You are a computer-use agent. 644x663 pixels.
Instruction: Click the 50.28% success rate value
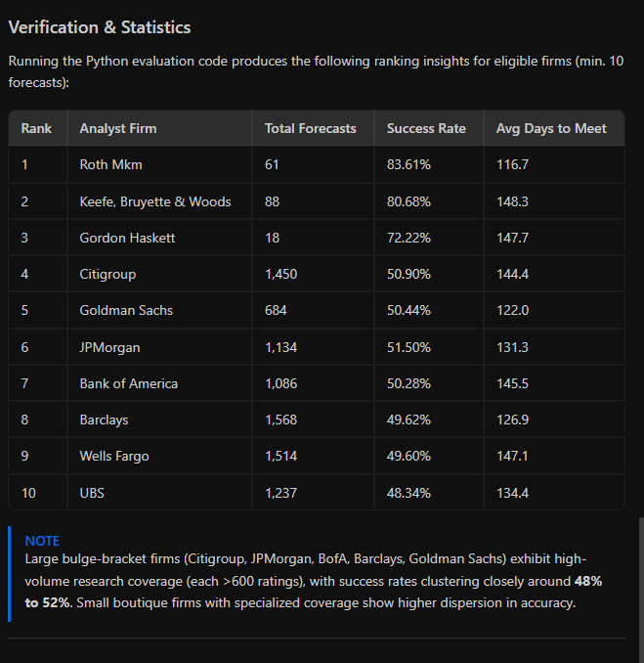[x=408, y=383]
